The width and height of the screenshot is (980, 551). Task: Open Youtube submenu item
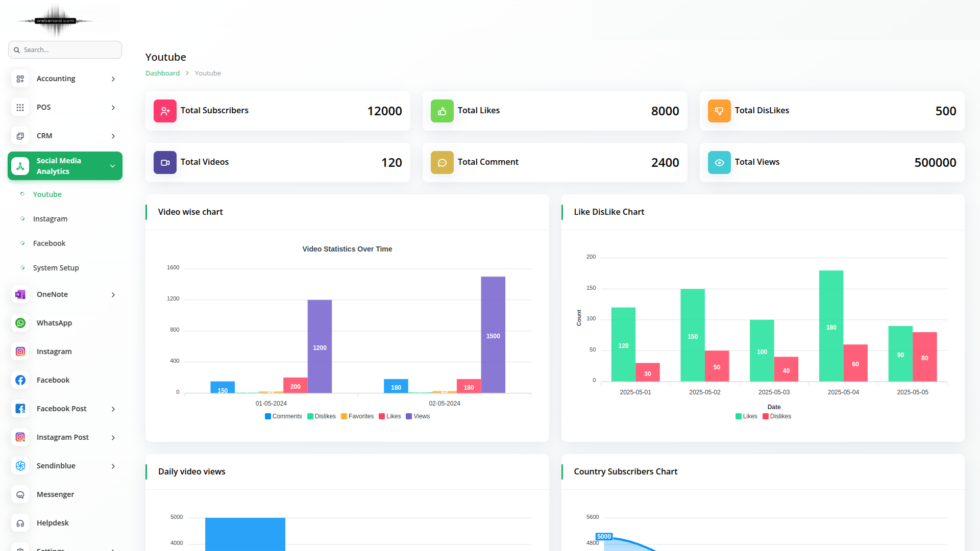[x=47, y=194]
